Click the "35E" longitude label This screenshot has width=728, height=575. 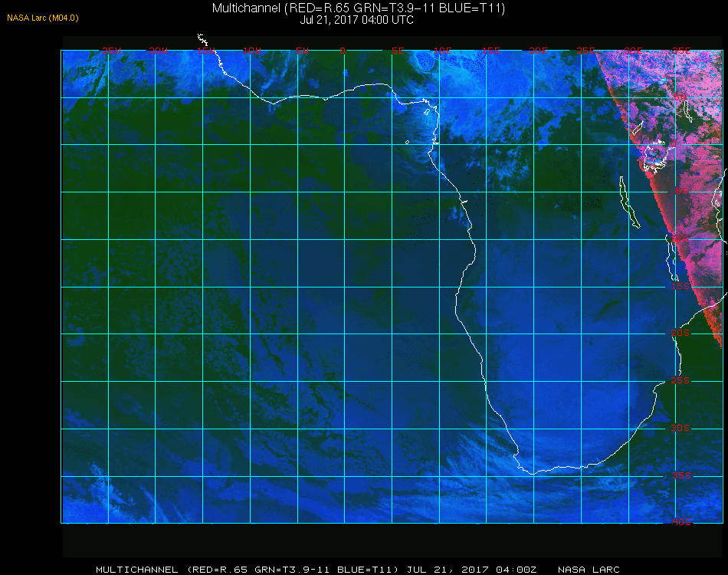tap(681, 51)
